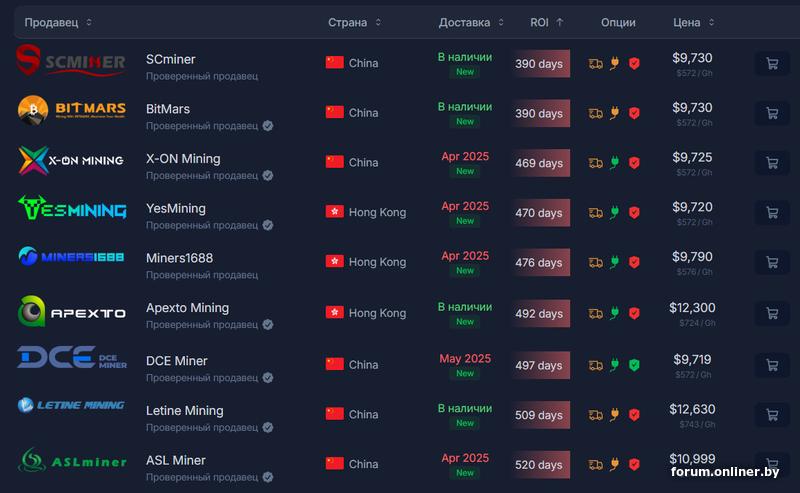Open the Miners1688 seller logo

(x=71, y=256)
